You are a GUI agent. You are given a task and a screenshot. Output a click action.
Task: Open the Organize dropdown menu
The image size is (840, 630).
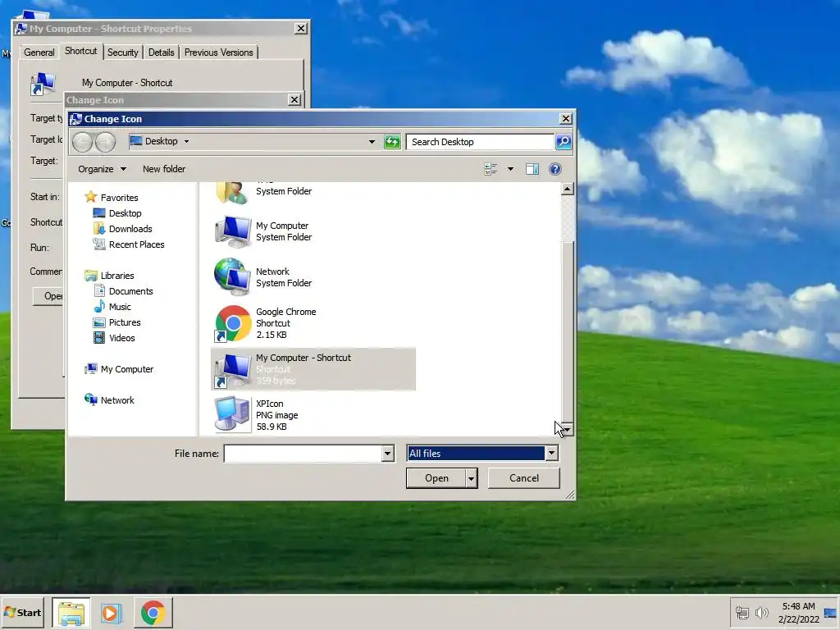coord(102,169)
